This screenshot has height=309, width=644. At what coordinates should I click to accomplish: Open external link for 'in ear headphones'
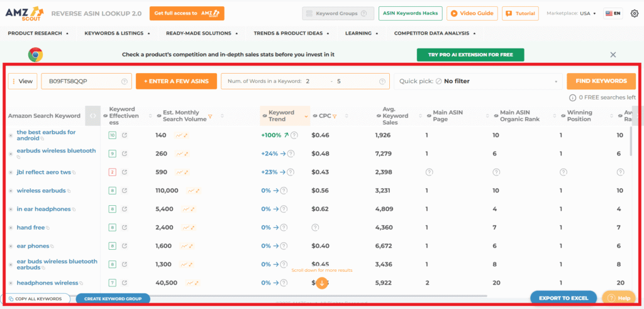[x=125, y=209]
